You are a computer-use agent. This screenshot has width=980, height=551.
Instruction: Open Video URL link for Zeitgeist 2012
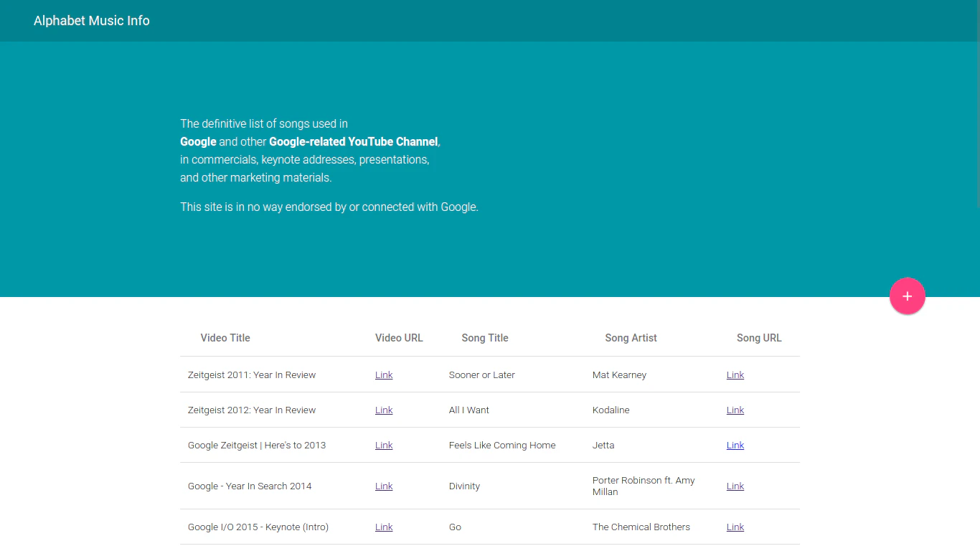[x=384, y=410]
